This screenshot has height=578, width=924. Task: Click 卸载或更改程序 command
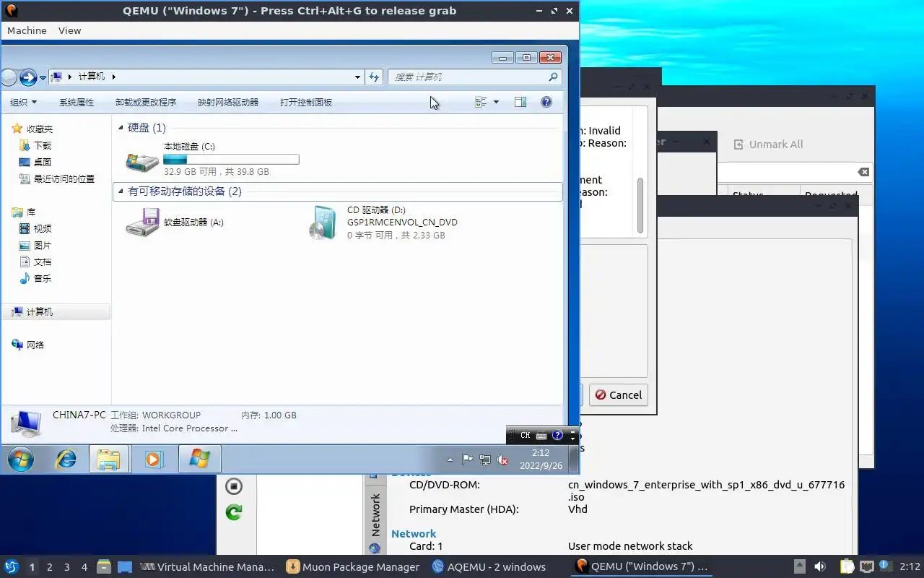[146, 103]
